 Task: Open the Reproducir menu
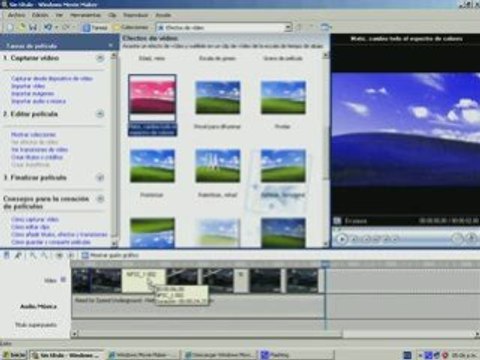135,15
